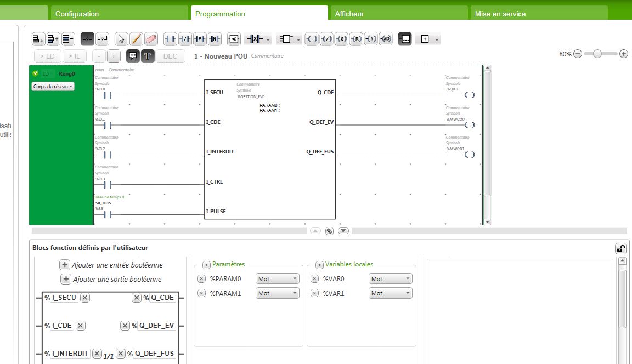Open the %VAR1 type dropdown
This screenshot has width=632, height=364.
coord(390,294)
